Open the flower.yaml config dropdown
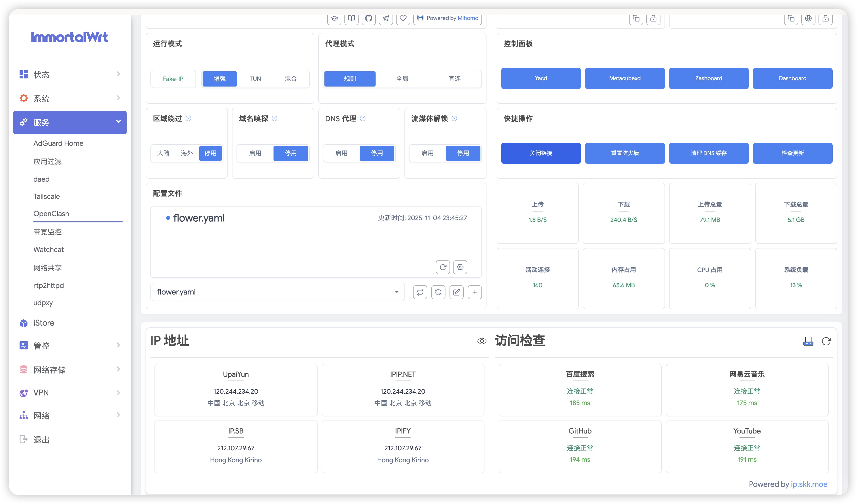 click(x=278, y=292)
